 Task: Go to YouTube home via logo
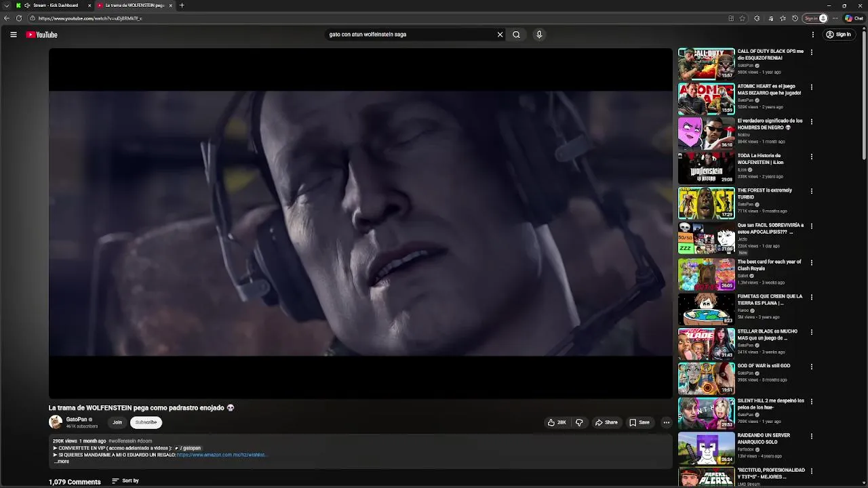(x=42, y=35)
